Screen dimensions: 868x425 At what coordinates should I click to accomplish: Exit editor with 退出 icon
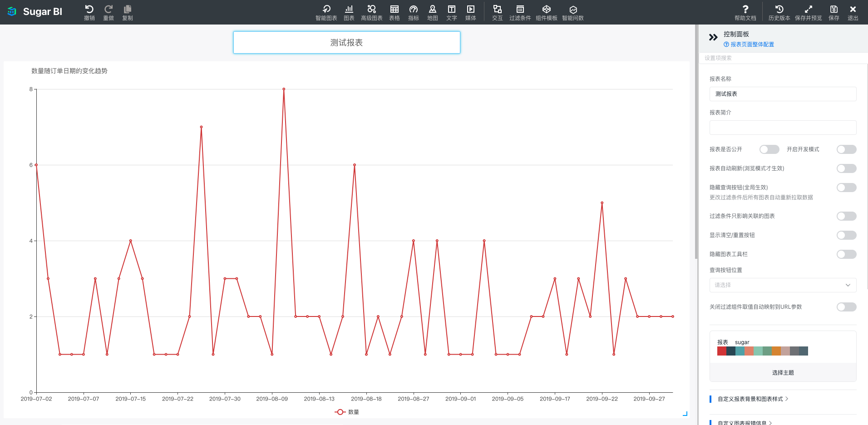click(853, 12)
